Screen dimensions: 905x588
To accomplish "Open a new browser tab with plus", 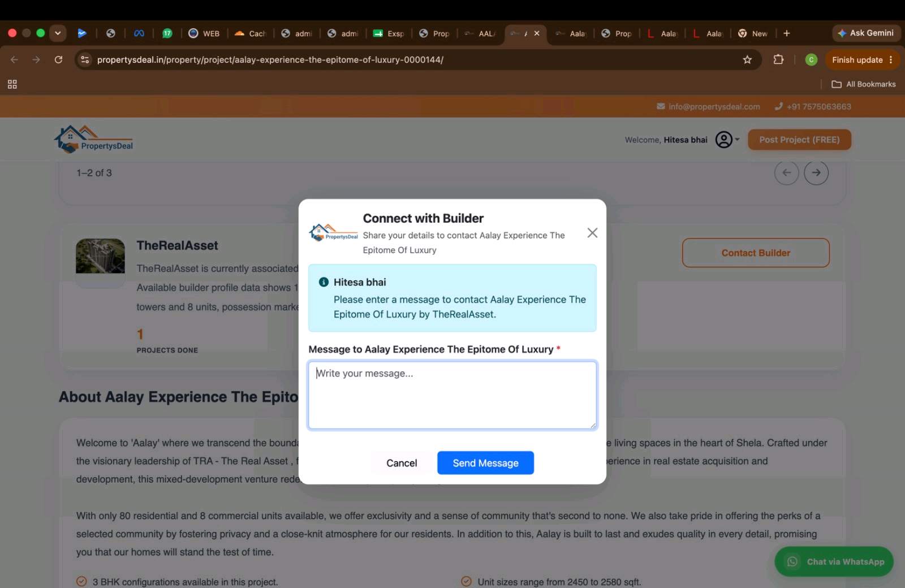I will click(x=787, y=33).
